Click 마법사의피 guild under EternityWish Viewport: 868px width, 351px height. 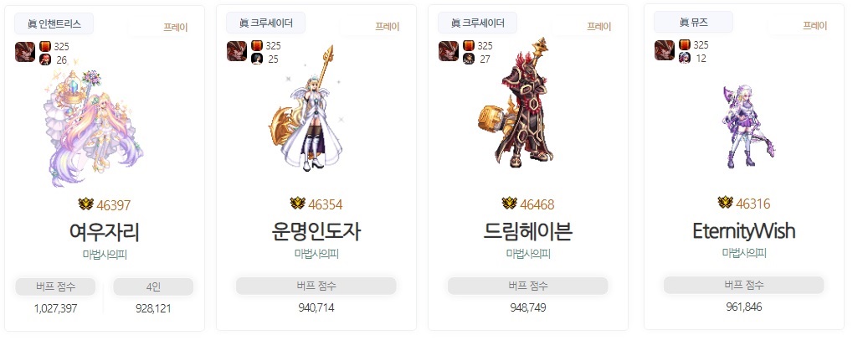(744, 253)
